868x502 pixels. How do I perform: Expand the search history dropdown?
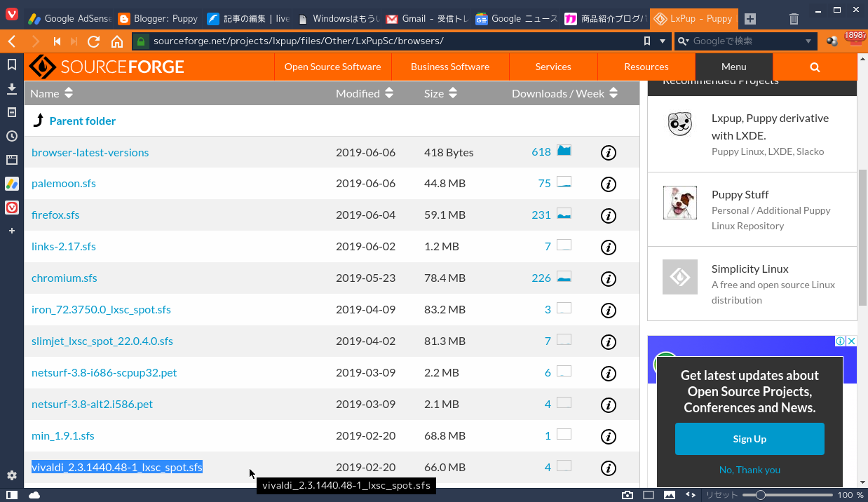[x=808, y=41]
